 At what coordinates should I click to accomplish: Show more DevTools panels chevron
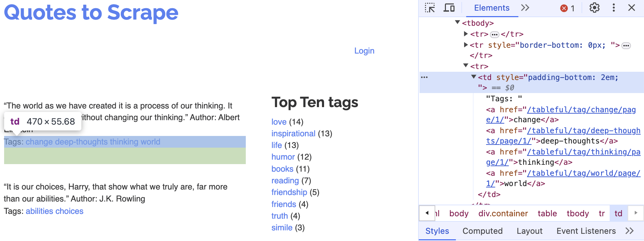click(x=525, y=8)
